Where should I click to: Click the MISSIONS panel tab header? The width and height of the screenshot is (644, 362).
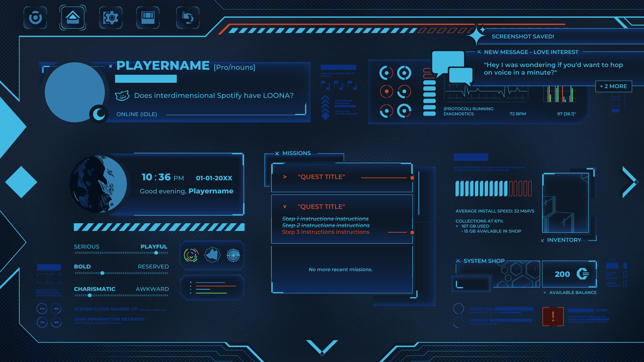(x=297, y=153)
